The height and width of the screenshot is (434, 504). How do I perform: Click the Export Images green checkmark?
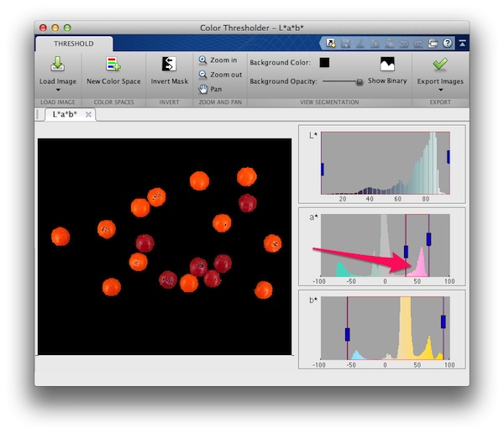tap(440, 65)
